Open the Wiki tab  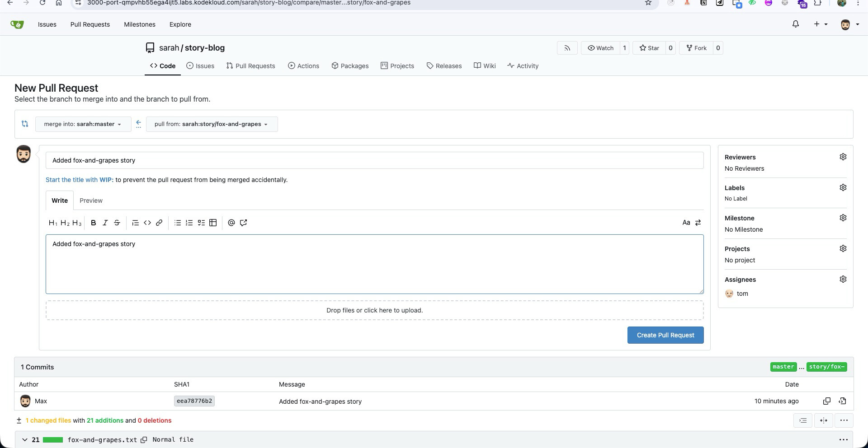click(485, 66)
